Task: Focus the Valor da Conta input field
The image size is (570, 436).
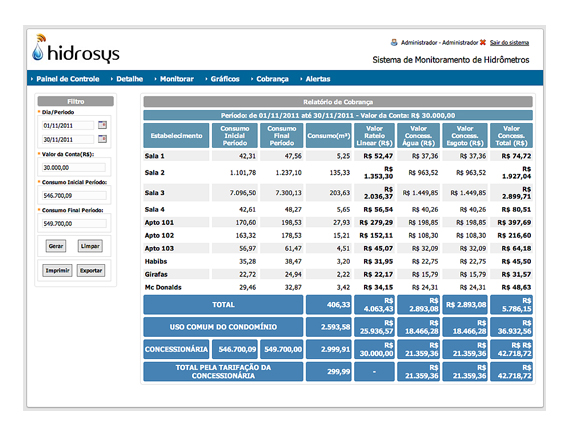Action: click(74, 168)
